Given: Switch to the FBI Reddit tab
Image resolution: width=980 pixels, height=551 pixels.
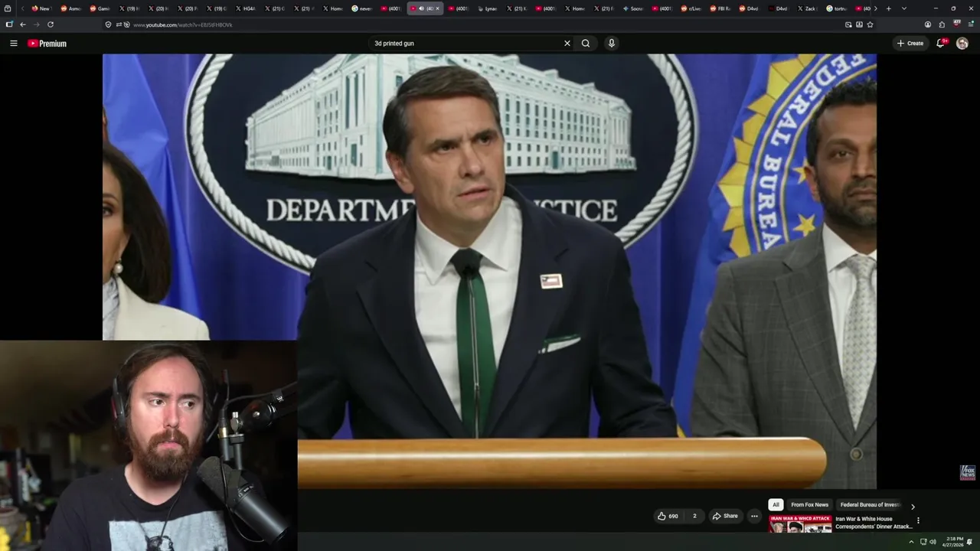Looking at the screenshot, I should click(720, 8).
